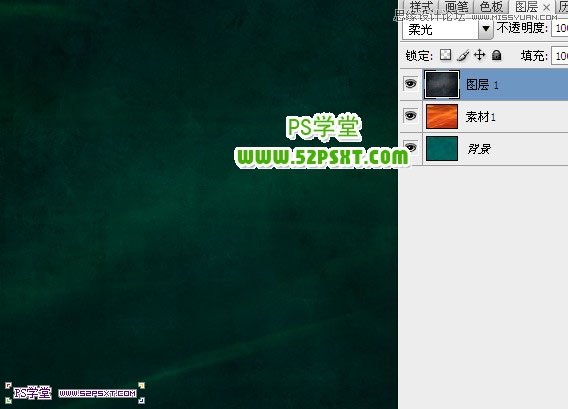
Task: Toggle lock all padlock icon
Action: point(497,55)
